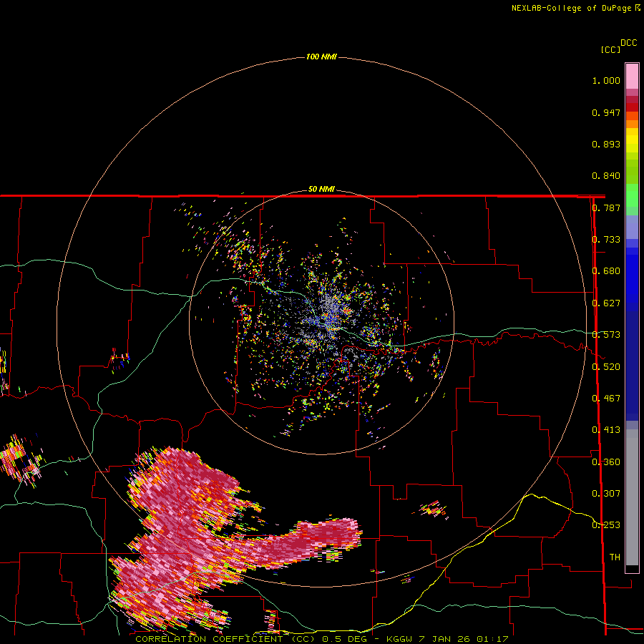The image size is (644, 644).
Task: Click the 100 NMI range ring label
Action: coord(321,57)
